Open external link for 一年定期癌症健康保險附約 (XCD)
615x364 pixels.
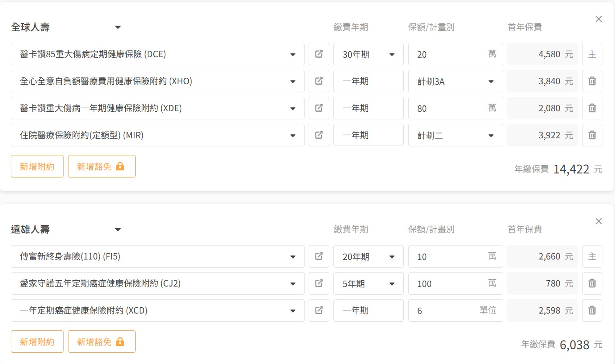(319, 310)
